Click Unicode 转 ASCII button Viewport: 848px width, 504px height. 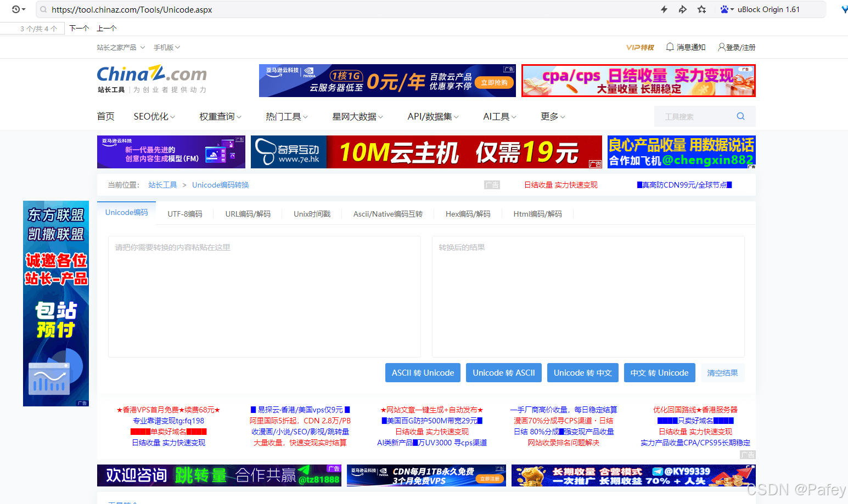click(504, 373)
